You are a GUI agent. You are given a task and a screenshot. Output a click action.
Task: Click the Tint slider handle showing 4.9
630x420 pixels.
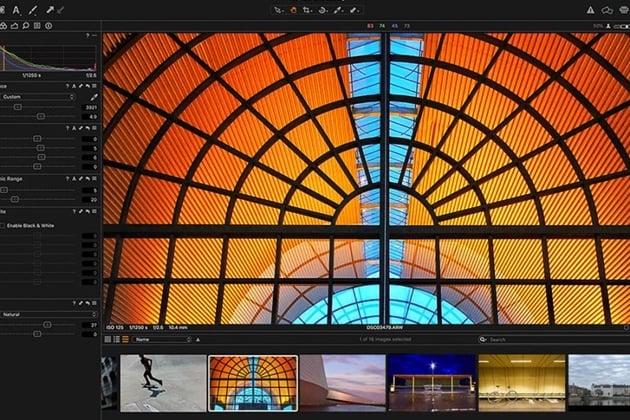click(x=41, y=116)
